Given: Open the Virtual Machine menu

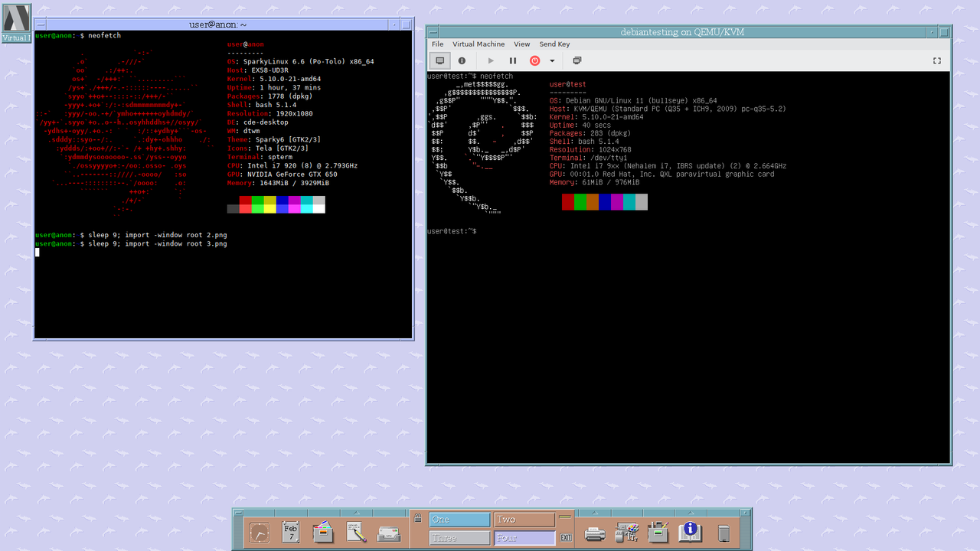Looking at the screenshot, I should coord(479,44).
